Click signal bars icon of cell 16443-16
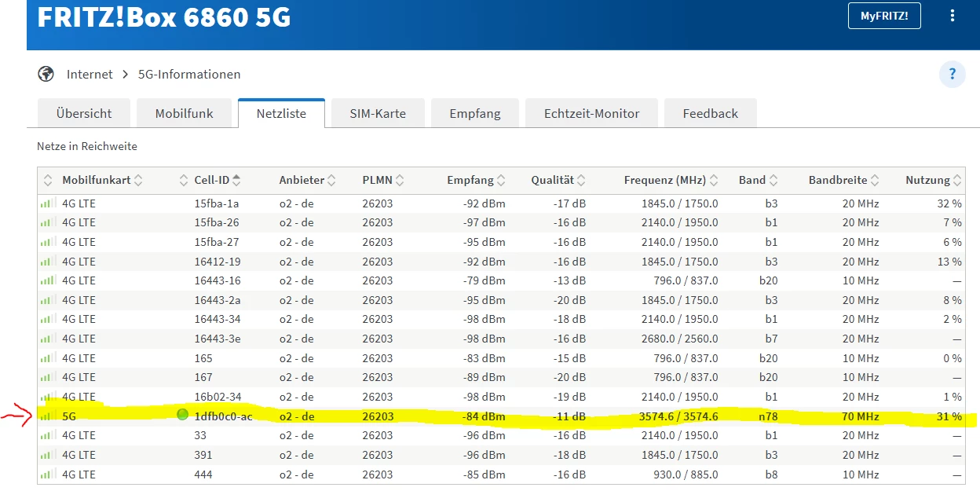 [48, 280]
